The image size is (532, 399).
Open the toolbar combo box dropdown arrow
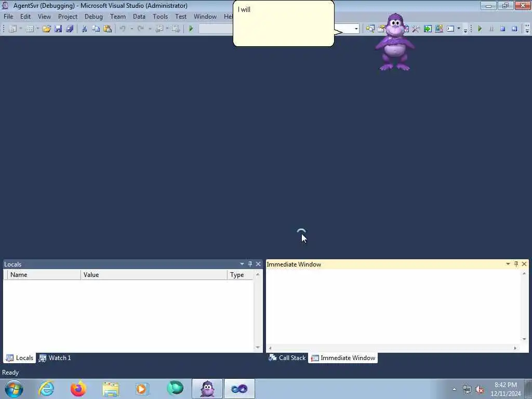[356, 29]
